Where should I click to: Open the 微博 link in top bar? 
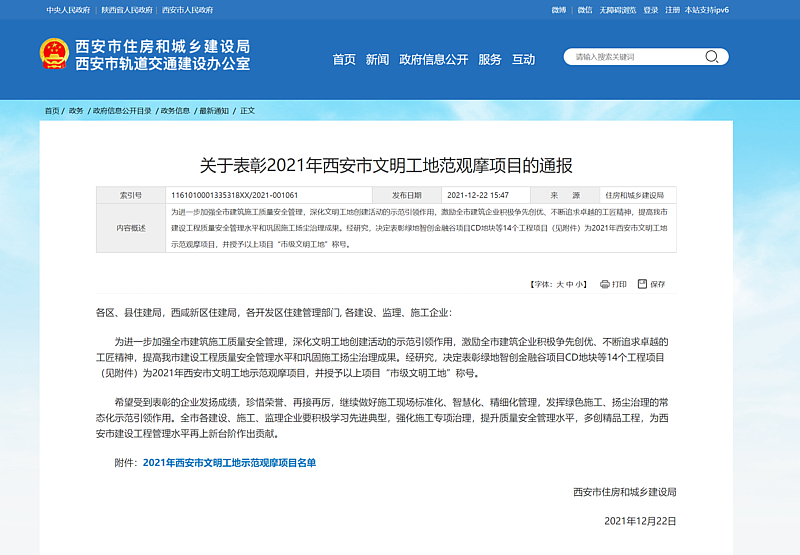click(559, 10)
